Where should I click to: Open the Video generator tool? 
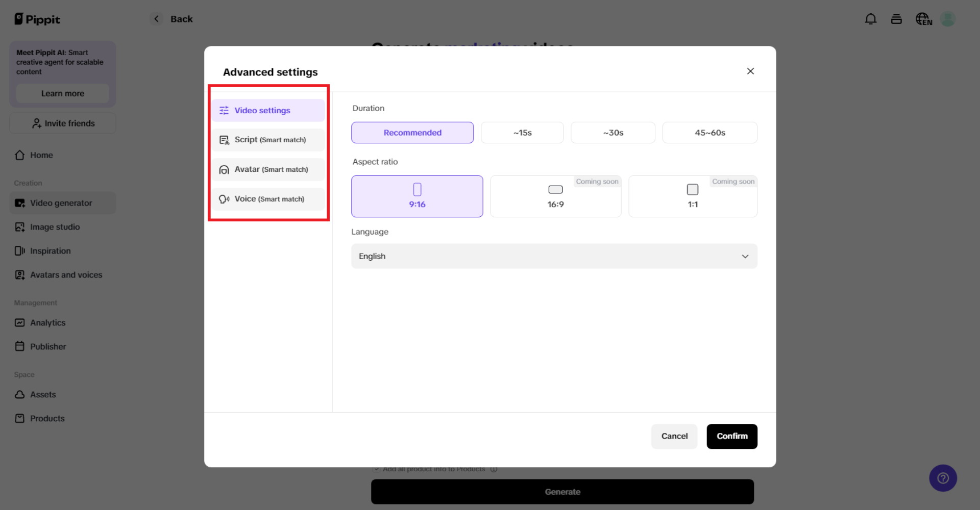(61, 202)
